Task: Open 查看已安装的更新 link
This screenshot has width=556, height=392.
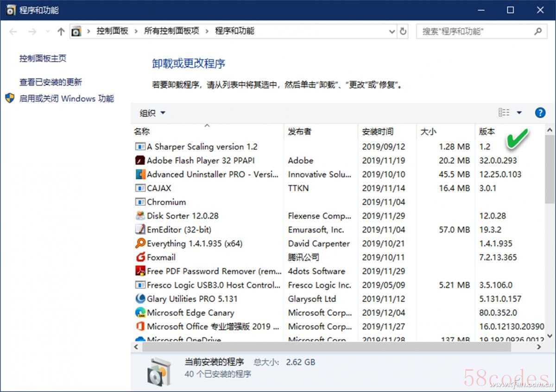Action: pos(51,82)
